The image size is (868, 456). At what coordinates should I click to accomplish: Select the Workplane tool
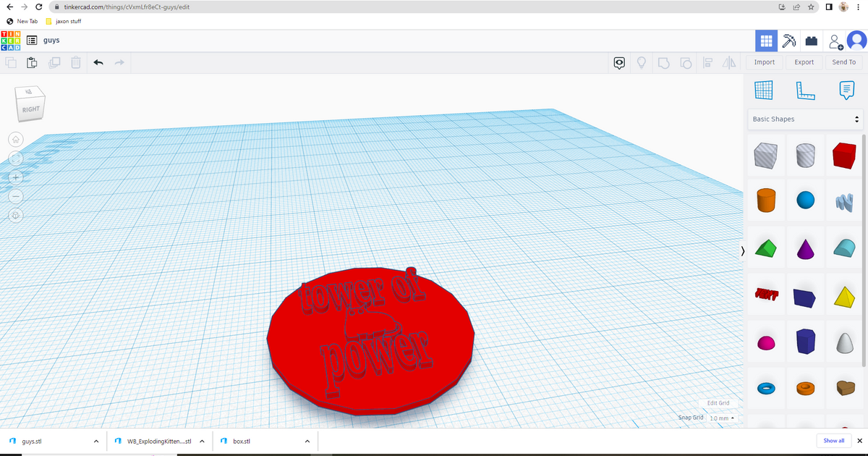click(764, 90)
